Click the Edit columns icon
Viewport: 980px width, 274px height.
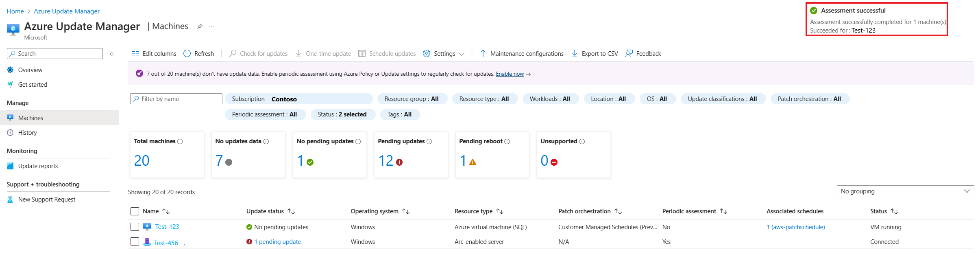(x=135, y=53)
